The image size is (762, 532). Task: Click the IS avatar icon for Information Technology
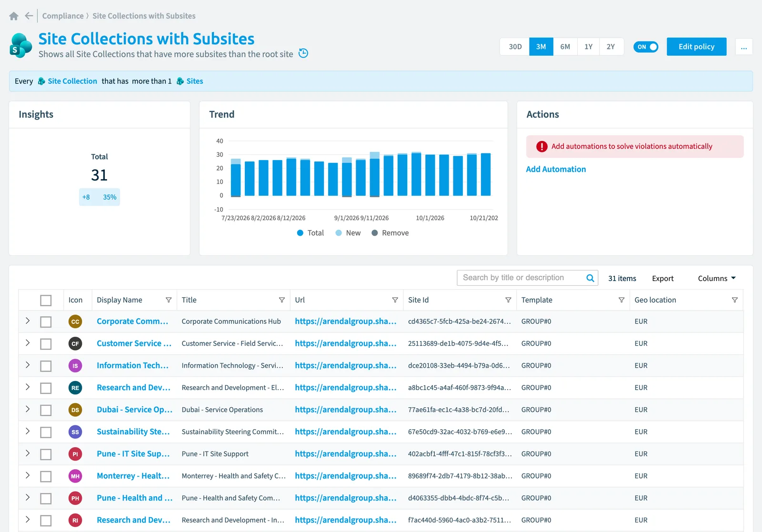pos(75,366)
